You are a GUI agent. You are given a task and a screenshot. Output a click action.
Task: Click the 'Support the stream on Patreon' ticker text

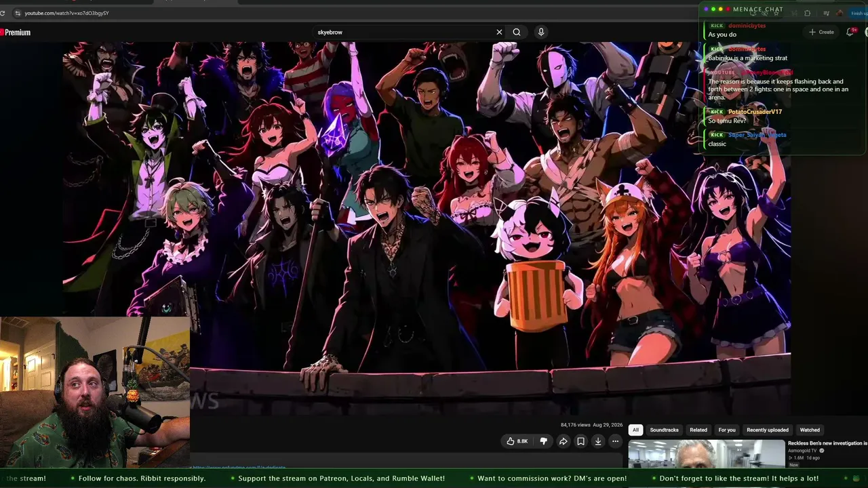341,479
